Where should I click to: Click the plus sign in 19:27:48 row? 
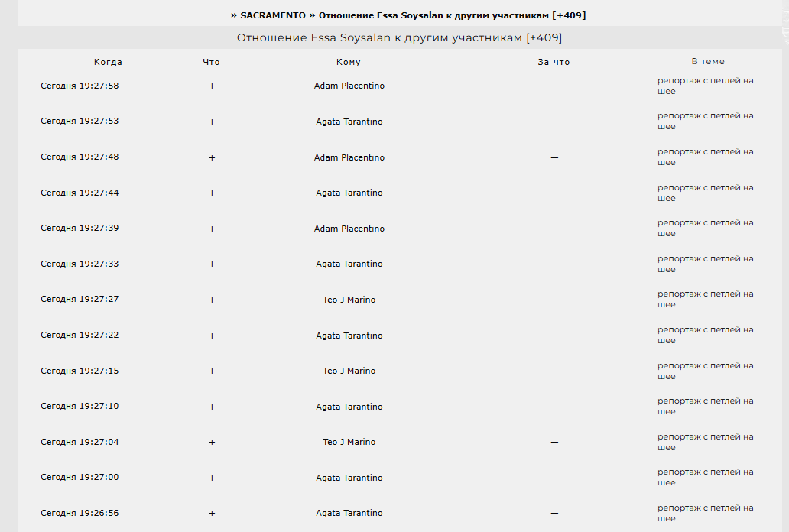[212, 157]
